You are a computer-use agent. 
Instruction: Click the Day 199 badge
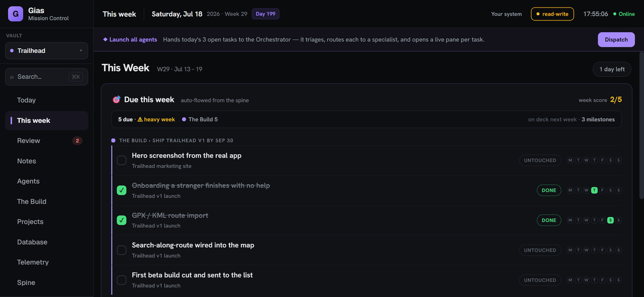click(x=265, y=14)
